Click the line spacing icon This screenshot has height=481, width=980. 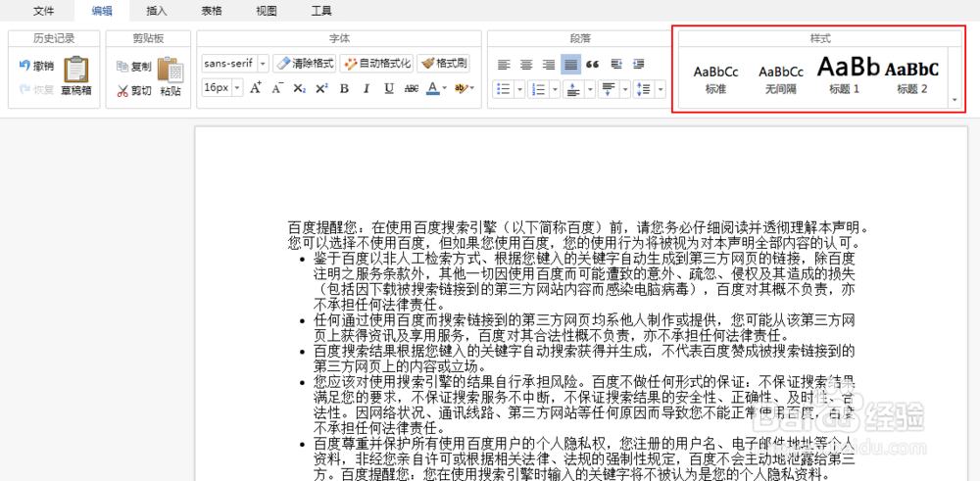(x=643, y=89)
